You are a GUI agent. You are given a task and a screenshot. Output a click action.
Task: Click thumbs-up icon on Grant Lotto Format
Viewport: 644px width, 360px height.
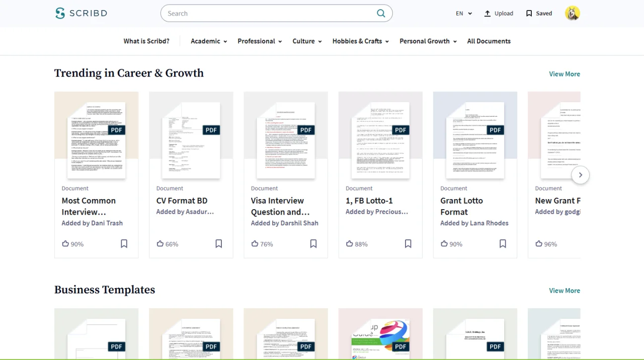pos(444,244)
